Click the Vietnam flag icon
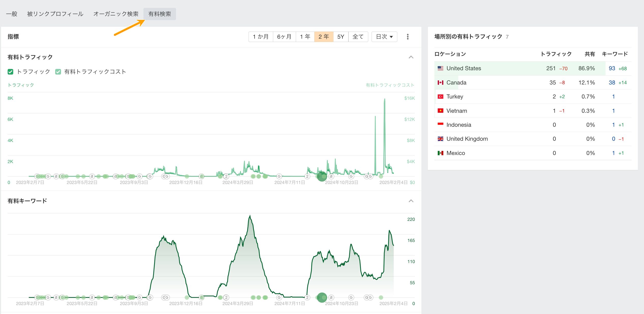 tap(440, 111)
